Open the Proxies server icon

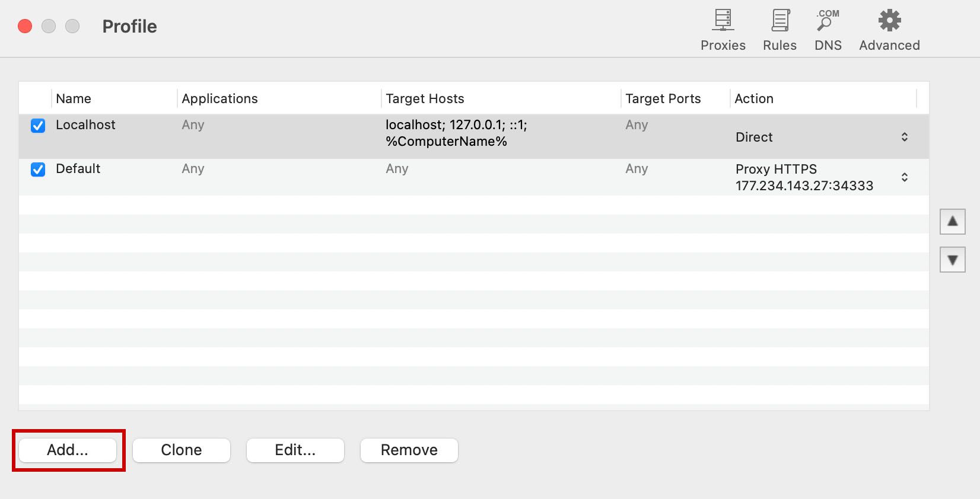(x=723, y=21)
